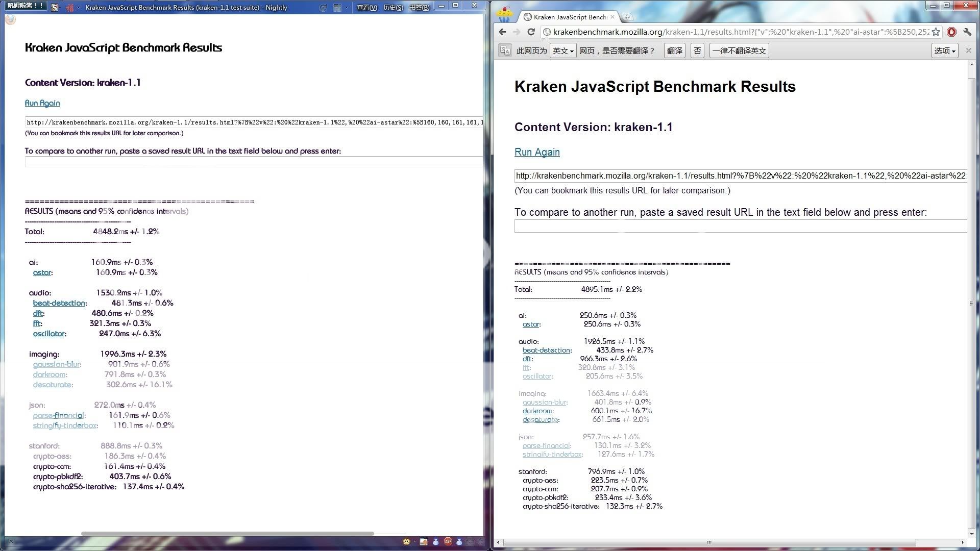Bookmark this page with the star icon
Image resolution: width=980 pixels, height=551 pixels.
click(936, 32)
